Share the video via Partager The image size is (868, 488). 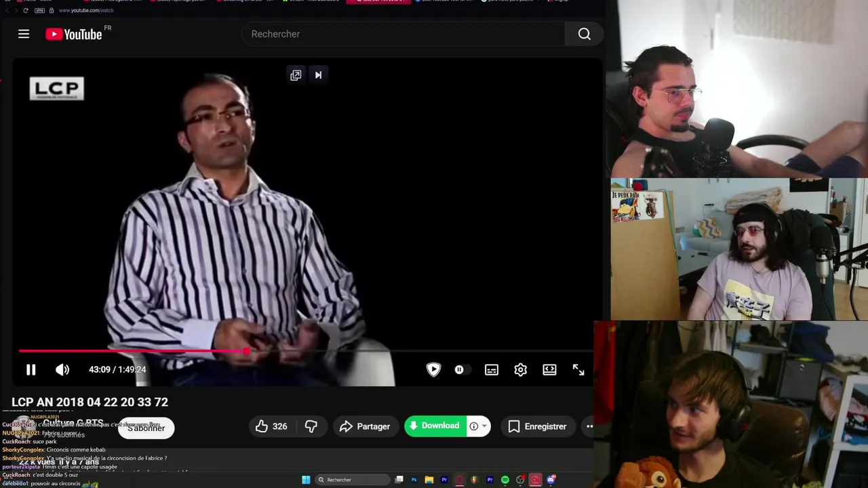coord(365,426)
